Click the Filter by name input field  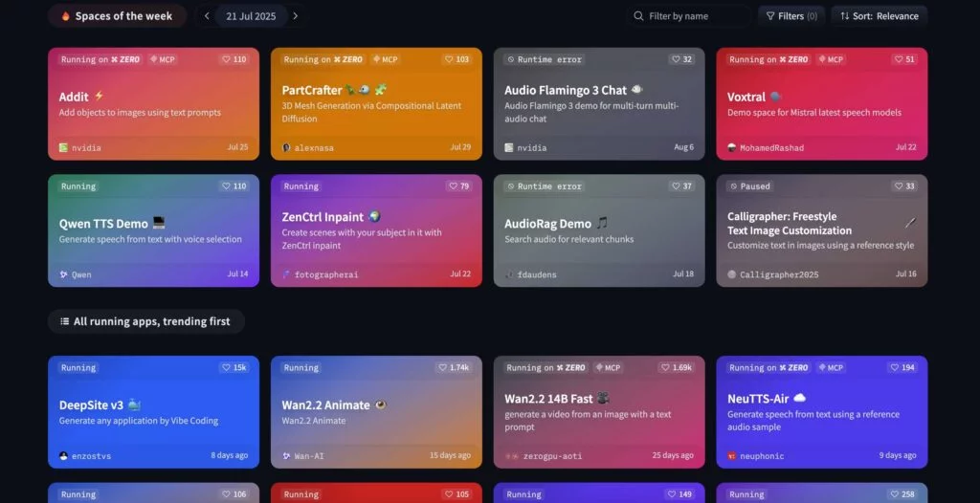(694, 16)
